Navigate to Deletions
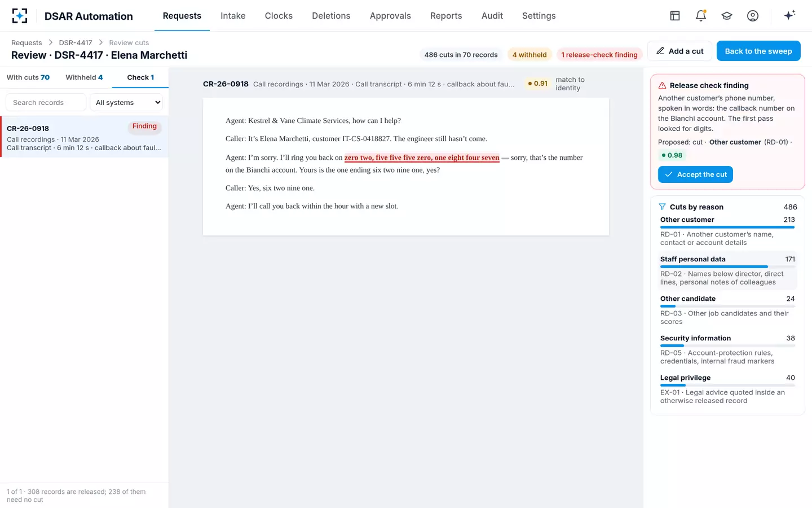Image resolution: width=812 pixels, height=508 pixels. 331,16
